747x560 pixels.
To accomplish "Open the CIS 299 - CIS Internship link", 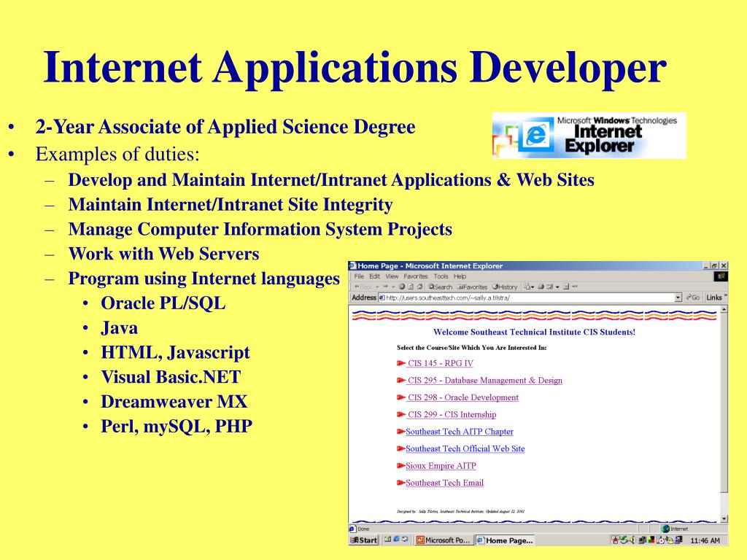I will click(x=452, y=415).
